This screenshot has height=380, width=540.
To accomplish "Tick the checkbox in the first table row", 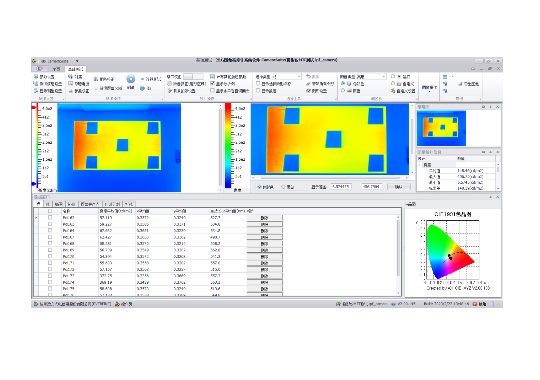I will point(50,217).
